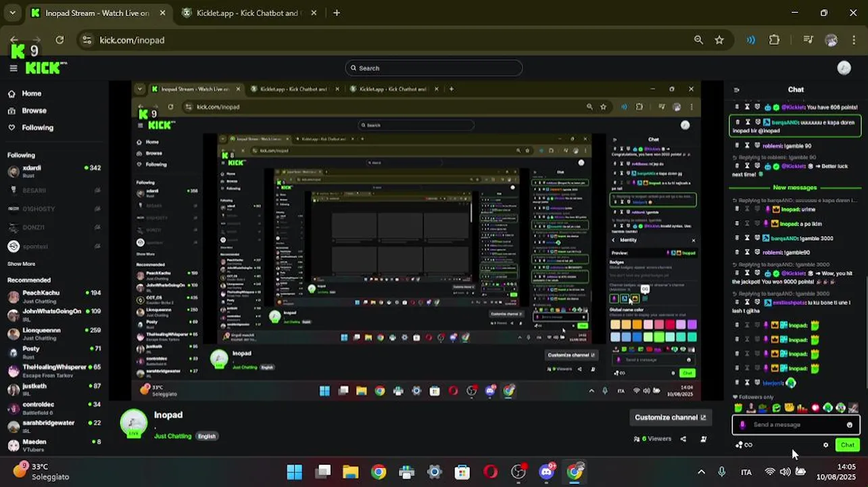The width and height of the screenshot is (868, 487).
Task: Open Posty recommended channel
Action: pos(54,352)
